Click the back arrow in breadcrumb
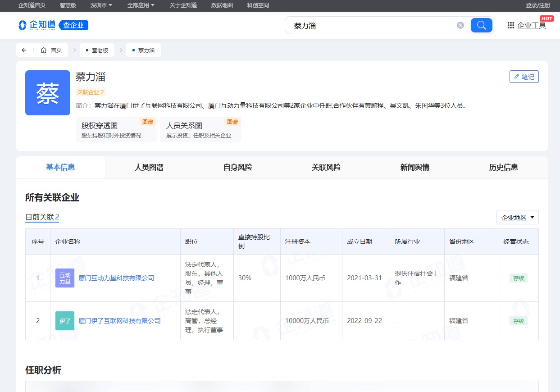 tap(24, 50)
